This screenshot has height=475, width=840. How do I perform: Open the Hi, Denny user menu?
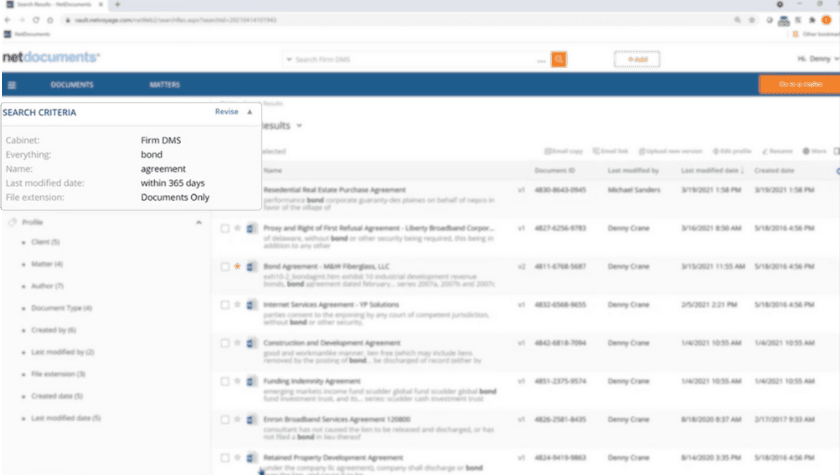click(818, 59)
